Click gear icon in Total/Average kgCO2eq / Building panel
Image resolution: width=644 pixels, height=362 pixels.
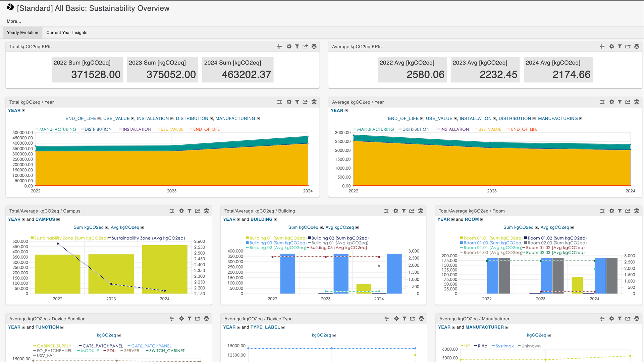pos(395,211)
